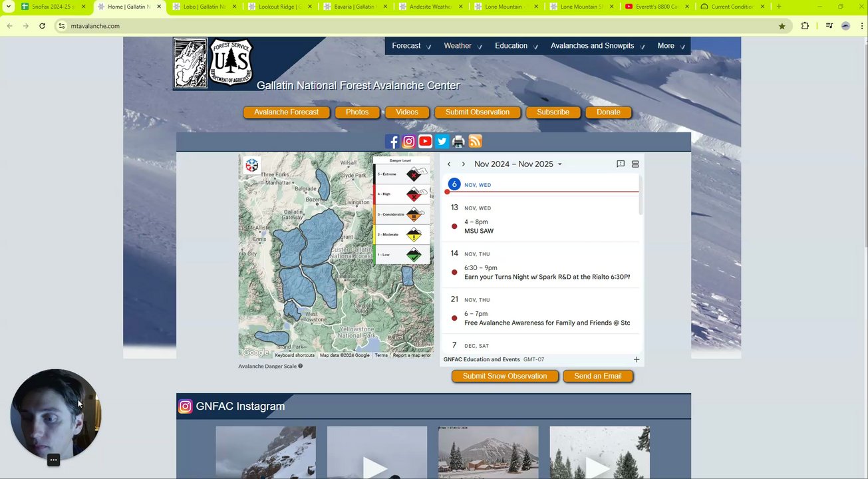Switch to Everett's 8800 Cam tab

[656, 7]
